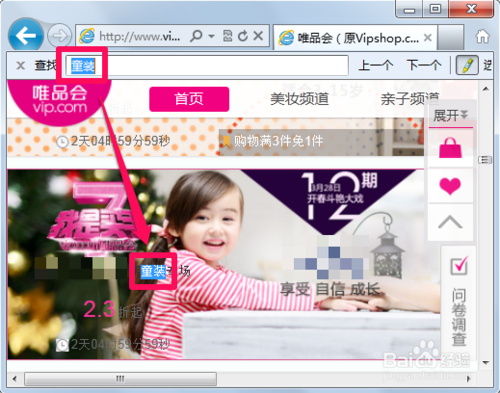The image size is (500, 393).
Task: Click the upper 2天04时59分59秒 countdown
Action: pos(113,141)
